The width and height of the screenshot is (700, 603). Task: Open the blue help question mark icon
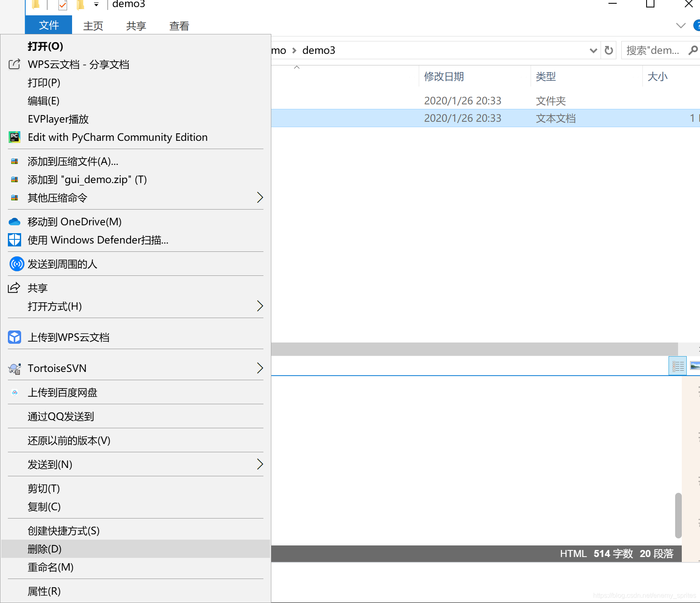(697, 26)
